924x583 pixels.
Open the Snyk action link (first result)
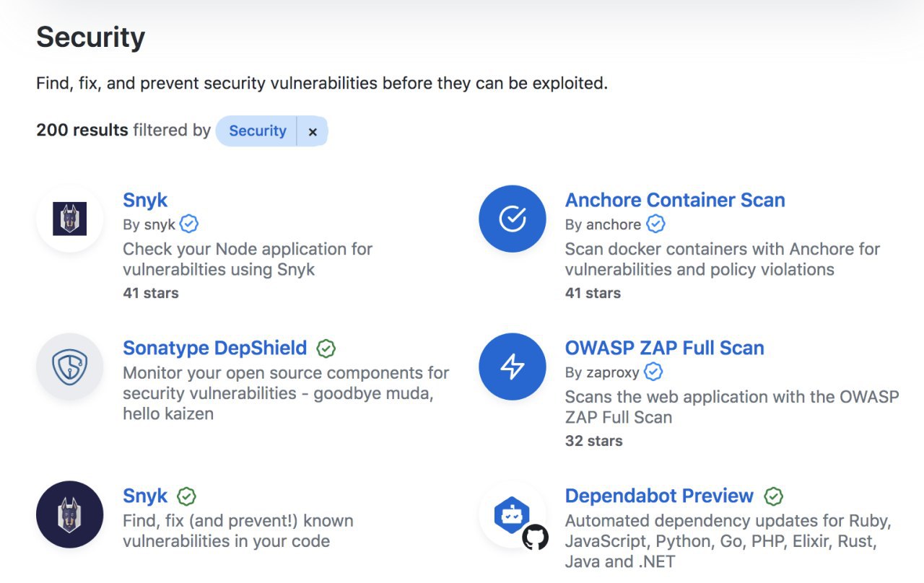pyautogui.click(x=145, y=200)
